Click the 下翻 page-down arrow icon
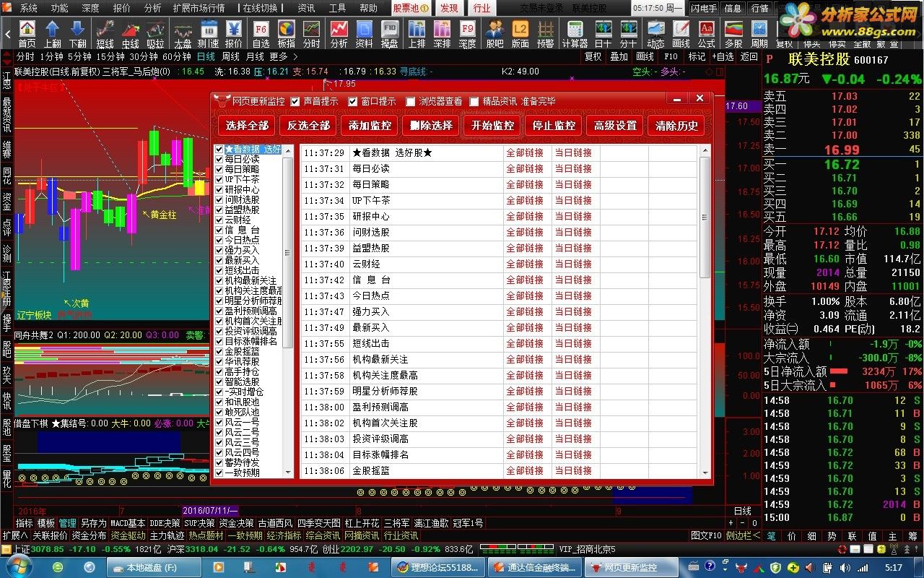Screen dimensions: 924x578 click(77, 33)
